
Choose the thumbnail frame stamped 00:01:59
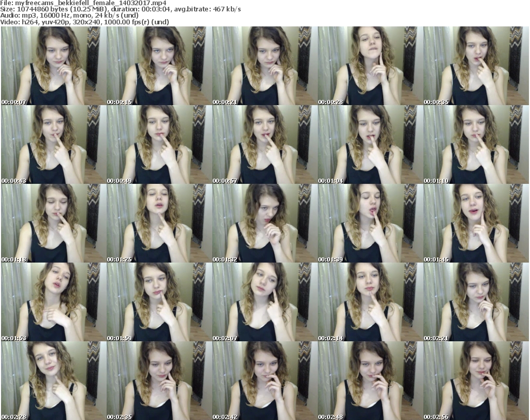(159, 302)
